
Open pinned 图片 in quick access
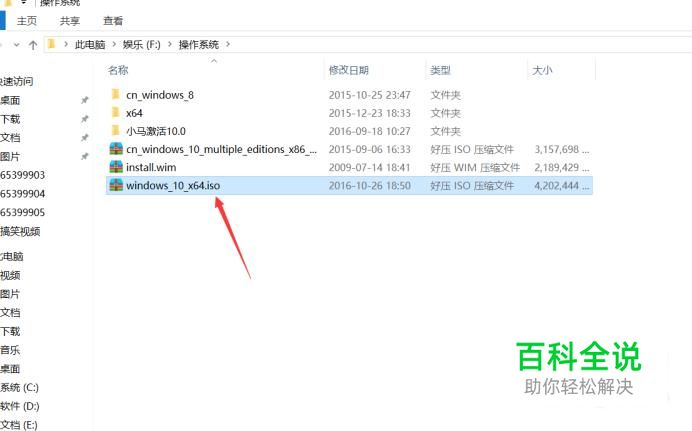point(10,157)
